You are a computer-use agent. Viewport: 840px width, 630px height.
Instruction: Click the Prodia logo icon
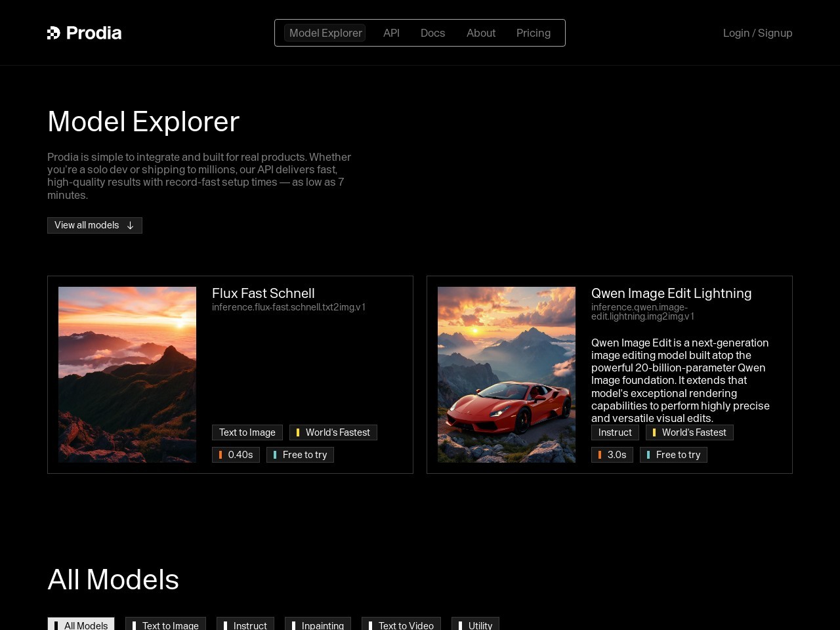click(54, 33)
